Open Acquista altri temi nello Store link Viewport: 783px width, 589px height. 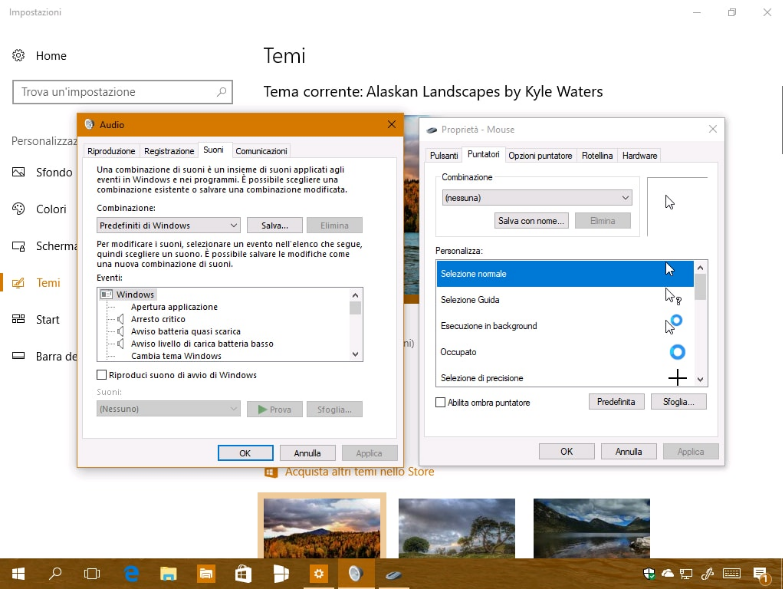click(x=360, y=472)
